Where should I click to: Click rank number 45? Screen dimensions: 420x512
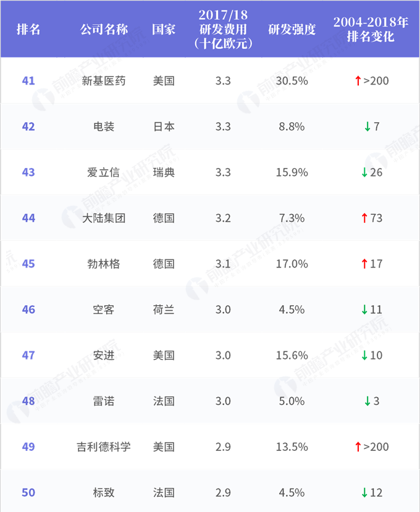pyautogui.click(x=28, y=264)
